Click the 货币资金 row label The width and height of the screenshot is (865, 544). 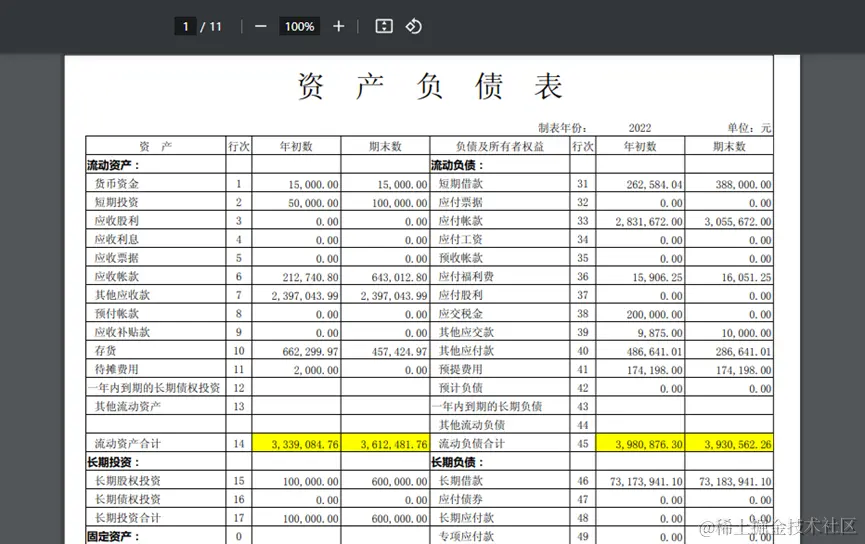117,184
